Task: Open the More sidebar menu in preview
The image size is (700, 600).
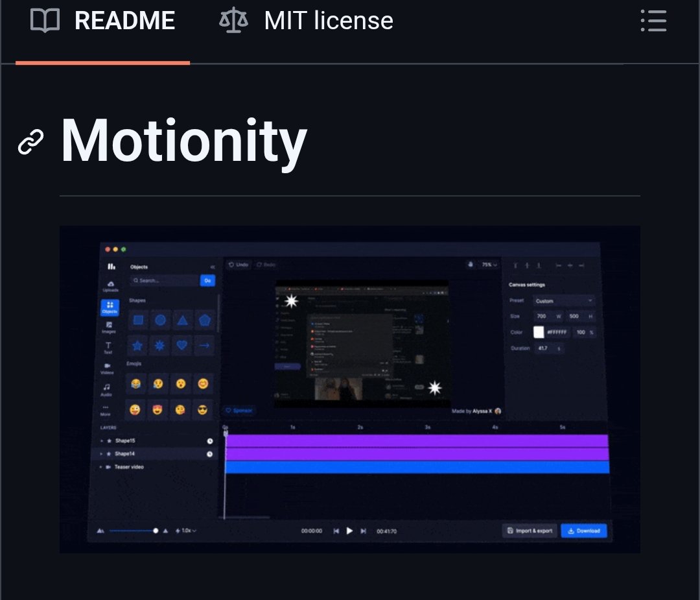Action: pyautogui.click(x=106, y=410)
